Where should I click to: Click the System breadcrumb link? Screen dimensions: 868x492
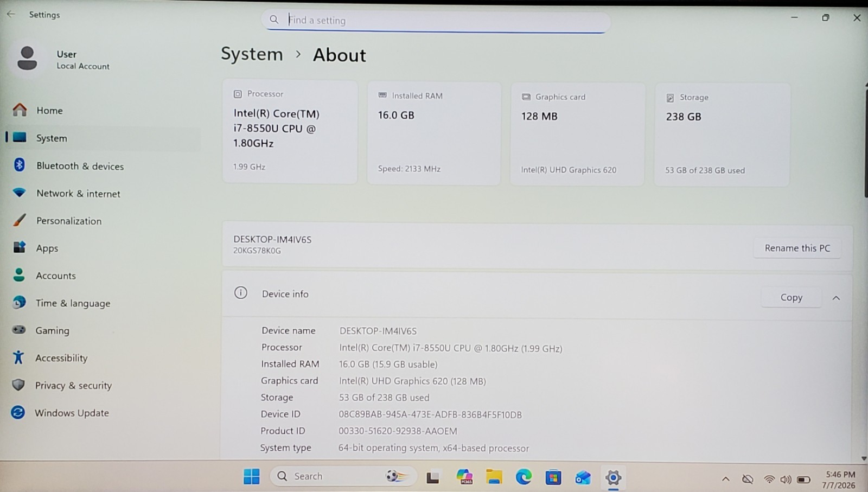(x=252, y=54)
